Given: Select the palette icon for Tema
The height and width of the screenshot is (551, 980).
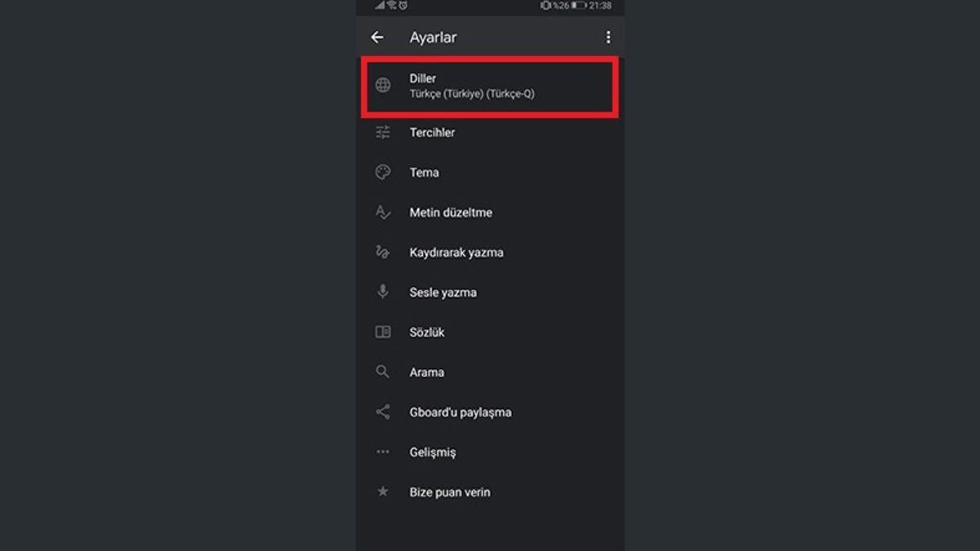Looking at the screenshot, I should [x=383, y=172].
